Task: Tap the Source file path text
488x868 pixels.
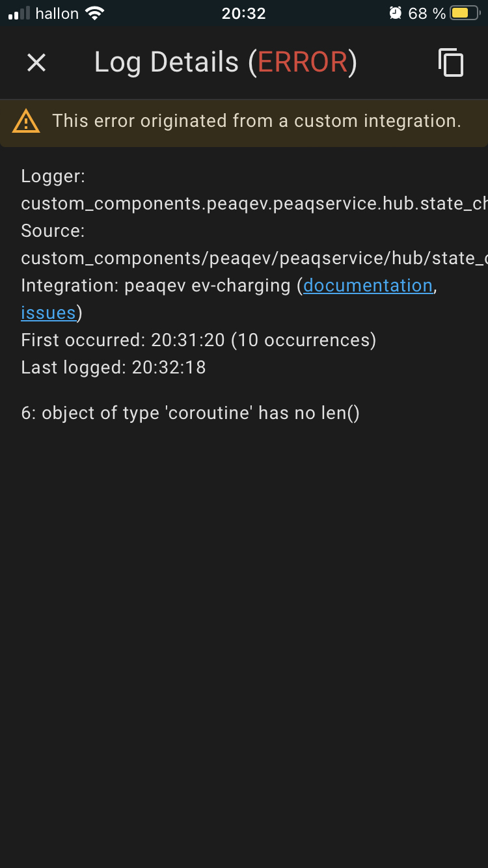Action: [x=244, y=258]
